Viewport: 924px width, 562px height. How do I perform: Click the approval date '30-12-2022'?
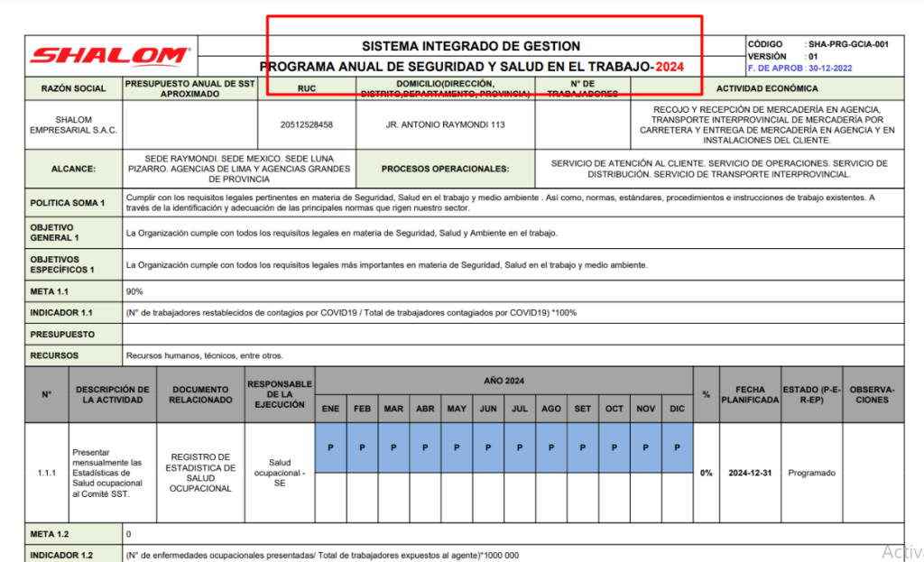point(830,69)
